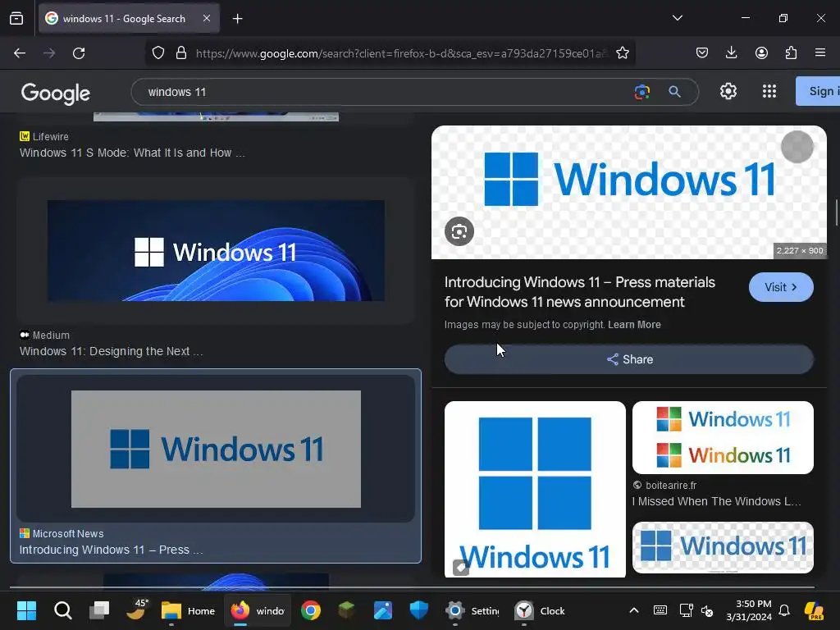Open taskbar Search
This screenshot has height=630, width=840.
coord(62,610)
